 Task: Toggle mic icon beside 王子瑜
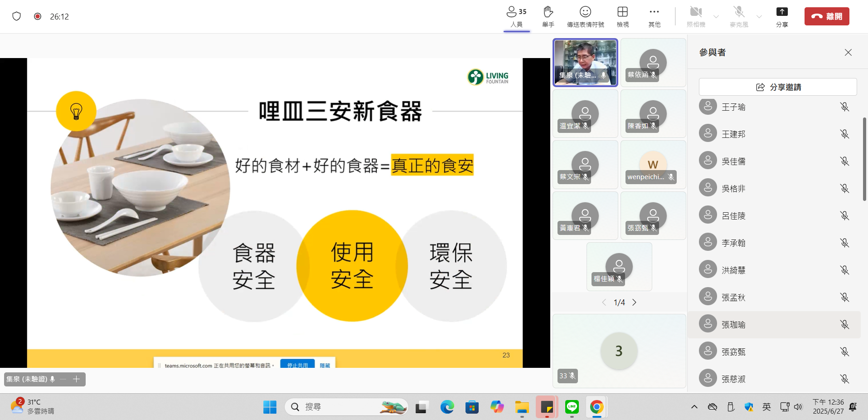pyautogui.click(x=844, y=107)
